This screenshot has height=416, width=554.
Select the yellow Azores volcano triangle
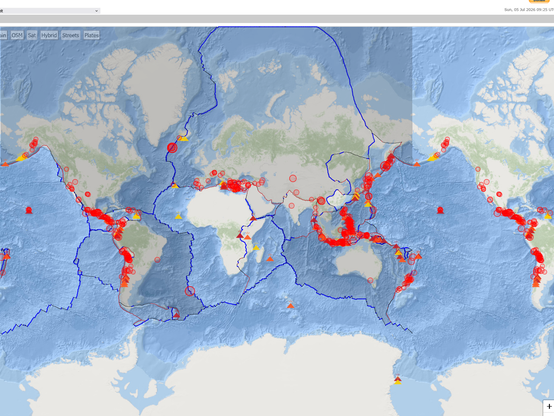[175, 185]
